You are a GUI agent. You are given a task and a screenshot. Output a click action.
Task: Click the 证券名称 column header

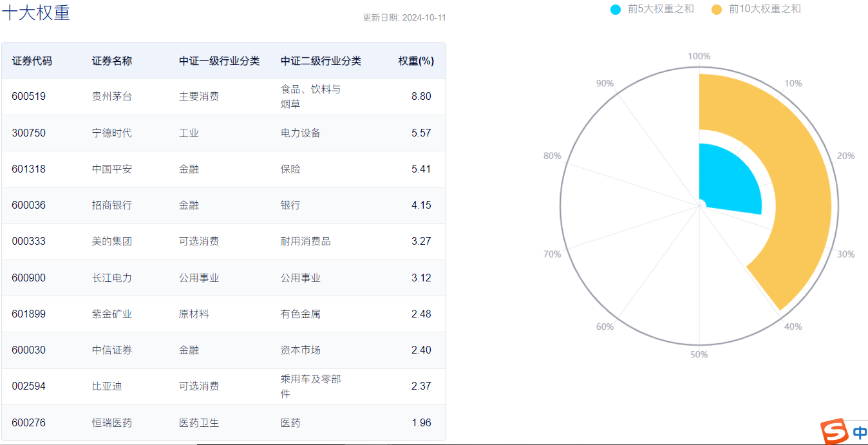click(112, 61)
